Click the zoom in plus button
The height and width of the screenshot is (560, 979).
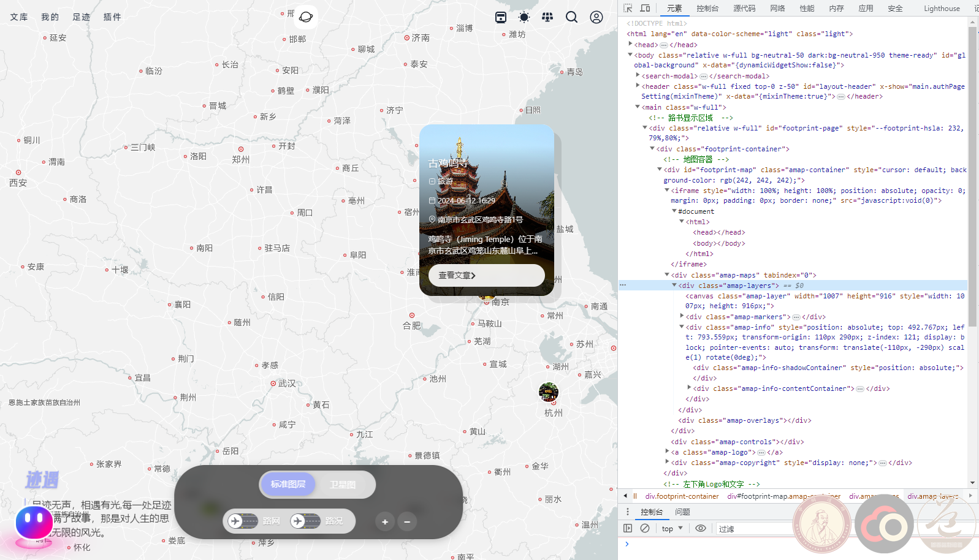(385, 522)
